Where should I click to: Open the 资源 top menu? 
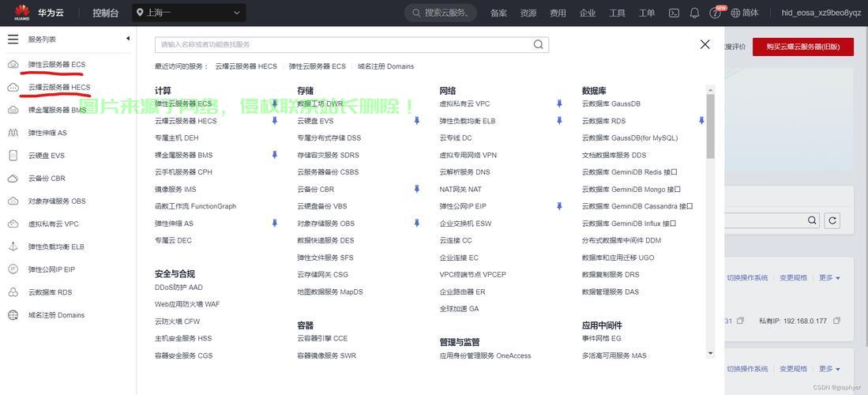(x=528, y=13)
